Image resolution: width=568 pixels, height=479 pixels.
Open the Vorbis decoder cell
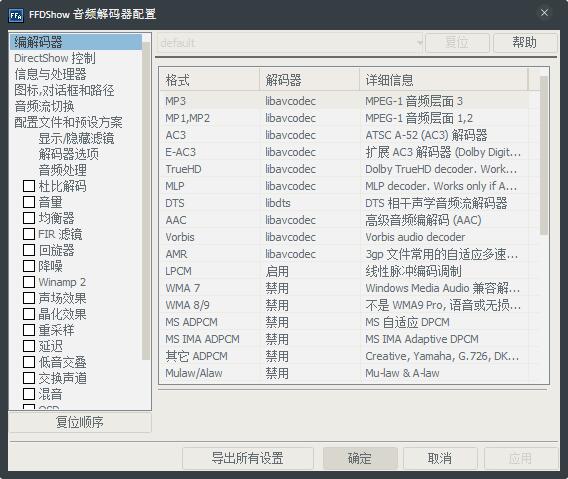pyautogui.click(x=310, y=237)
